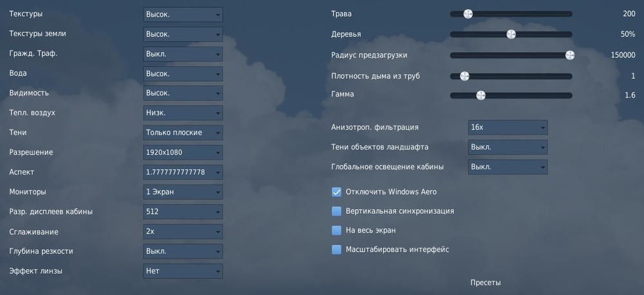Click the Пресеты label
This screenshot has width=644, height=295.
tap(486, 283)
